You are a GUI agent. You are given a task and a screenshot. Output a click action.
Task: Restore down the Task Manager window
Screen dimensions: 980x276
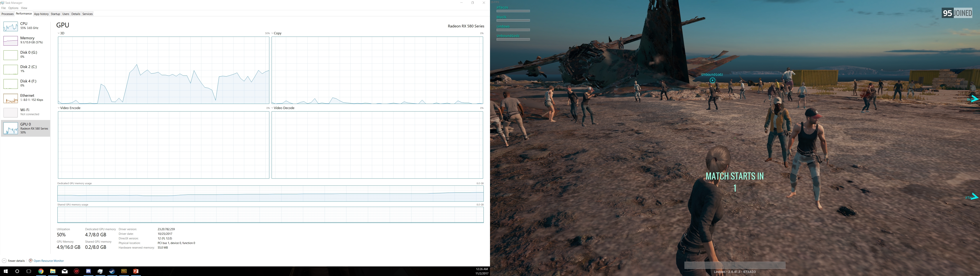point(473,3)
